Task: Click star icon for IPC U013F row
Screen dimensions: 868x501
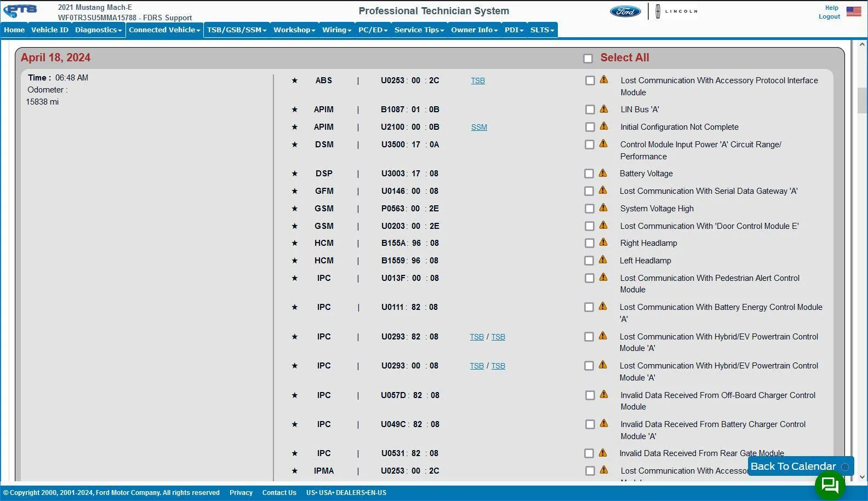Action: click(295, 278)
